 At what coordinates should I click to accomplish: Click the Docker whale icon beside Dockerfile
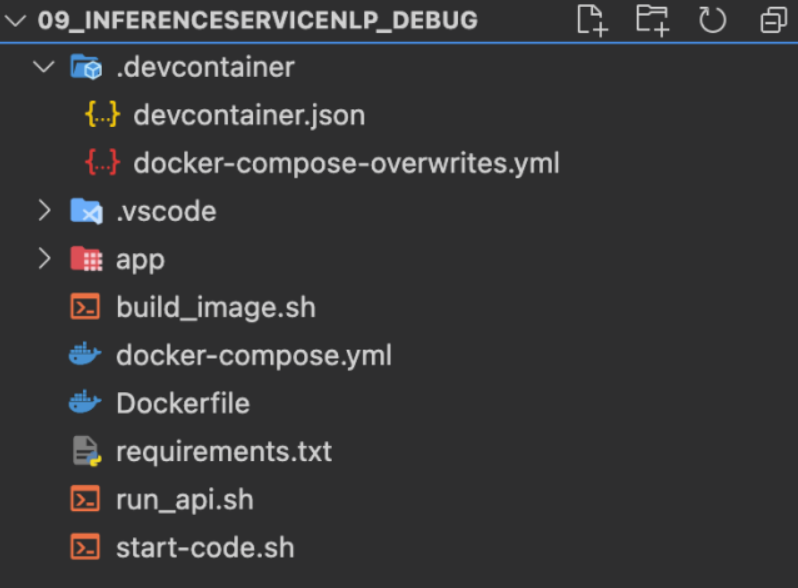tap(85, 403)
